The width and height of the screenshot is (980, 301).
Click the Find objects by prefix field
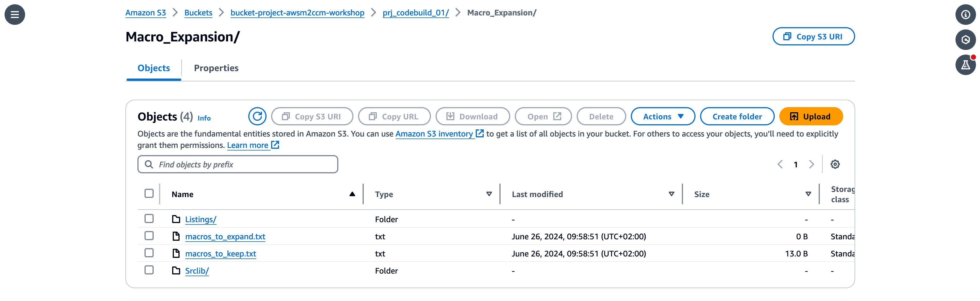237,164
